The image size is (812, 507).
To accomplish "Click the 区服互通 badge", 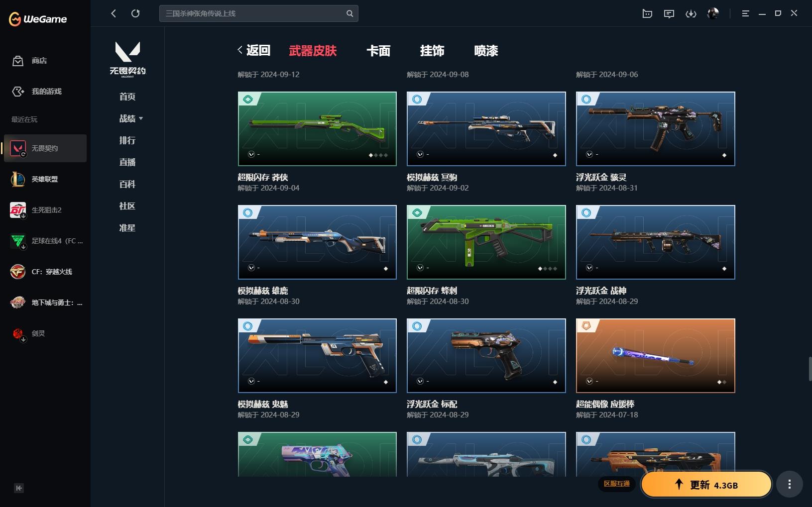I will pyautogui.click(x=617, y=484).
